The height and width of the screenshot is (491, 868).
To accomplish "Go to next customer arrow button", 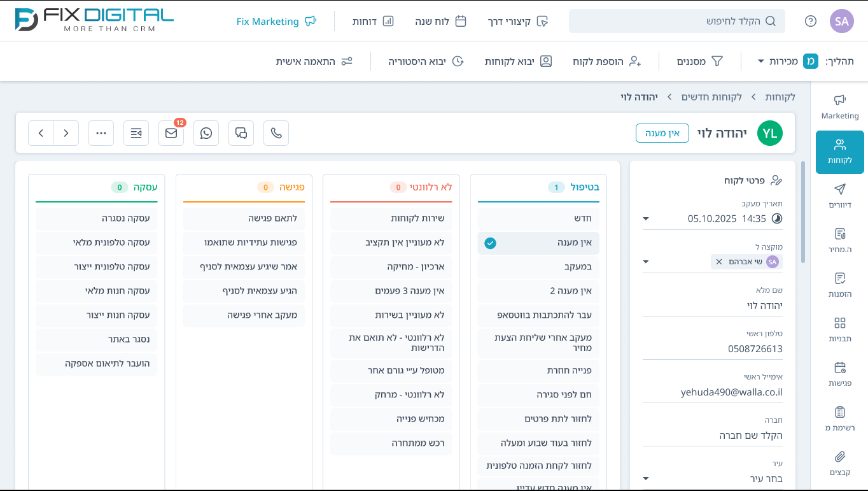I will pyautogui.click(x=66, y=133).
